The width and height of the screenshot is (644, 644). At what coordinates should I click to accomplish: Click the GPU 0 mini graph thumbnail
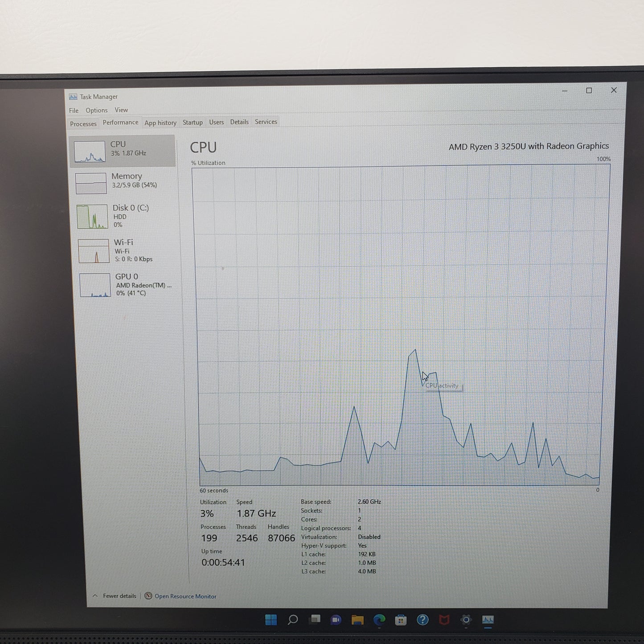(95, 285)
